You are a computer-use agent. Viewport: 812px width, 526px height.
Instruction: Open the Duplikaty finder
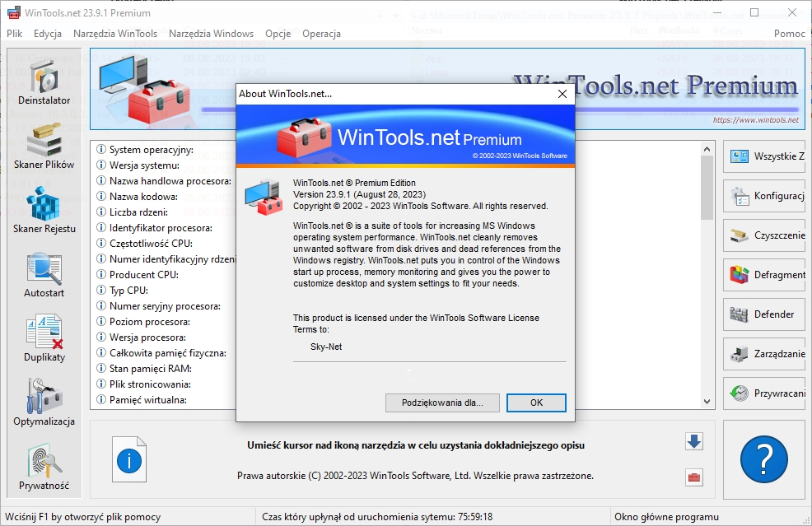pos(44,340)
